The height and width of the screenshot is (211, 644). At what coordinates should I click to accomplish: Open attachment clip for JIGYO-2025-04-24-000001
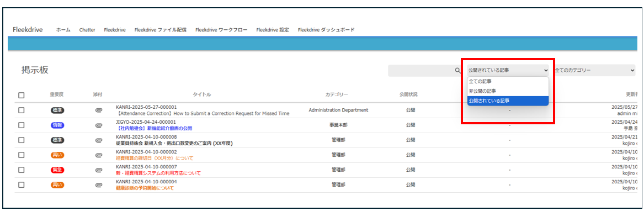tap(98, 125)
